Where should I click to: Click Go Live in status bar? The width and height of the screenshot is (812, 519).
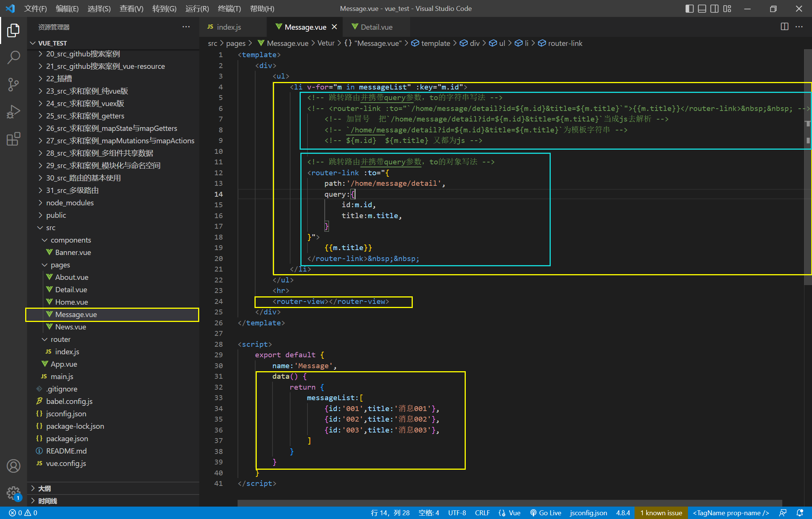(545, 513)
